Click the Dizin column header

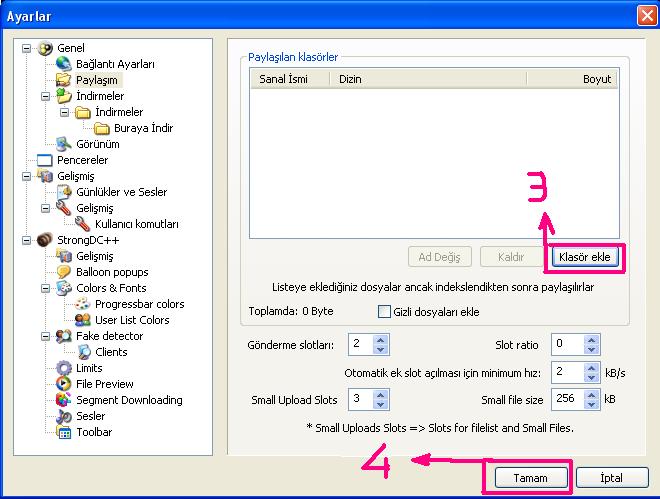[350, 78]
